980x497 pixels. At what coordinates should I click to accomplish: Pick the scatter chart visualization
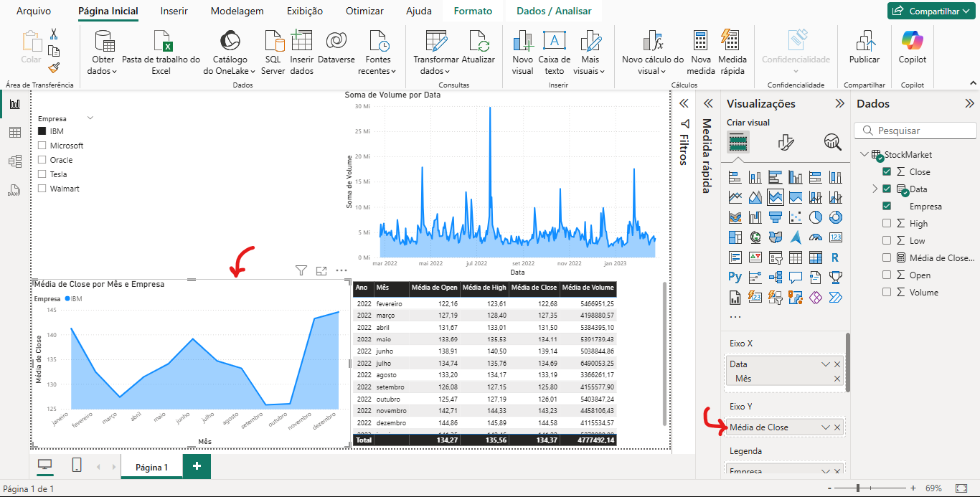795,217
